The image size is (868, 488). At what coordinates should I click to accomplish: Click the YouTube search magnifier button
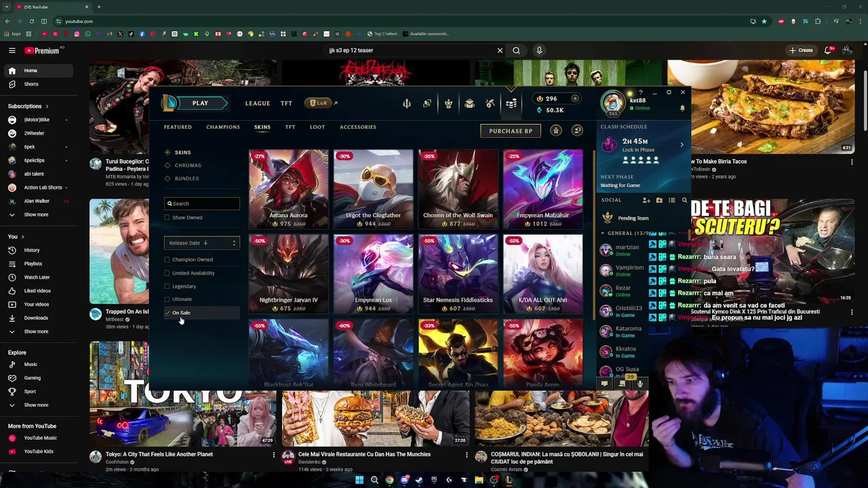(x=516, y=50)
